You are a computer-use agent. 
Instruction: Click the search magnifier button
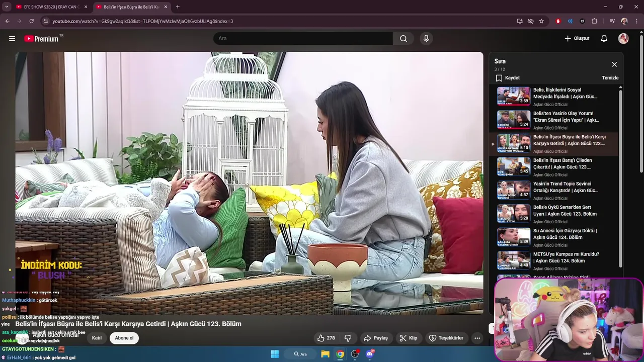coord(404,39)
